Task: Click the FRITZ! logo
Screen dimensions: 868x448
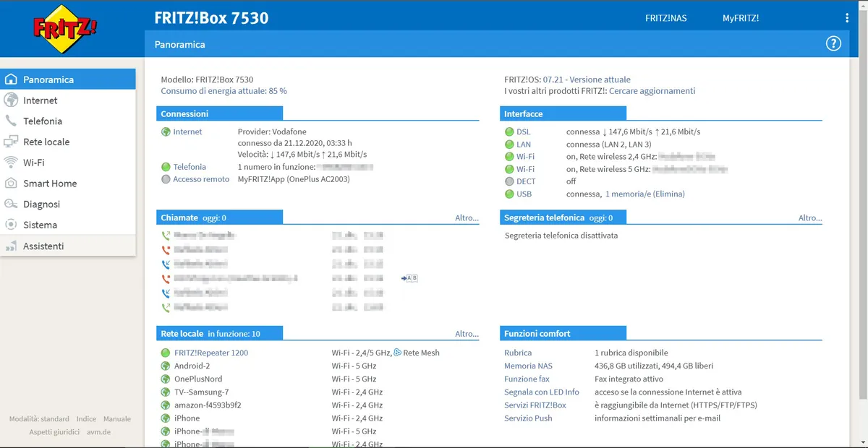Action: coord(64,29)
